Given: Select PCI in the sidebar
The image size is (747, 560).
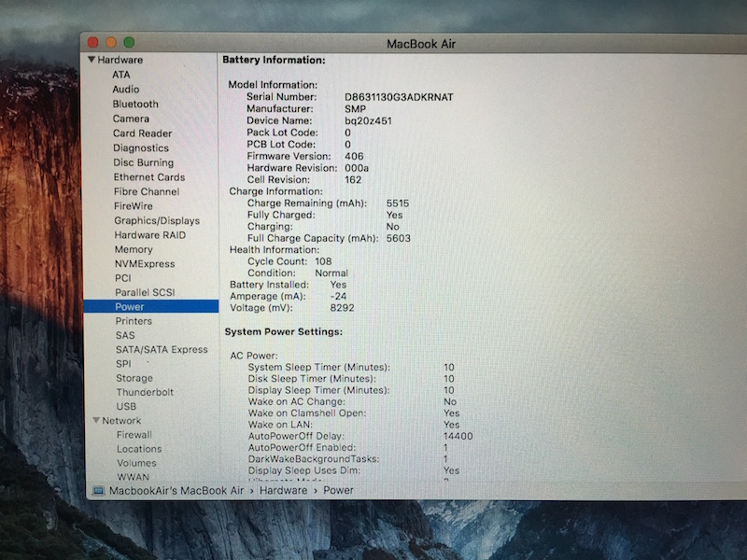Looking at the screenshot, I should click(123, 277).
